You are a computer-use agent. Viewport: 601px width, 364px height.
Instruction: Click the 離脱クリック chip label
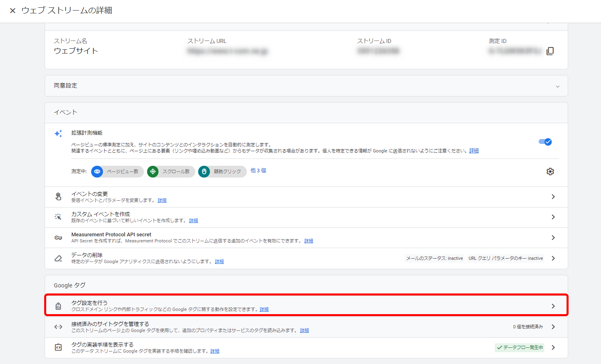click(227, 171)
